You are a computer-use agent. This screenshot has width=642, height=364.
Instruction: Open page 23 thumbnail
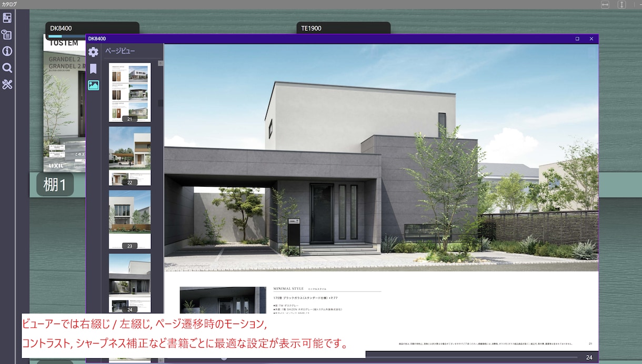[129, 219]
